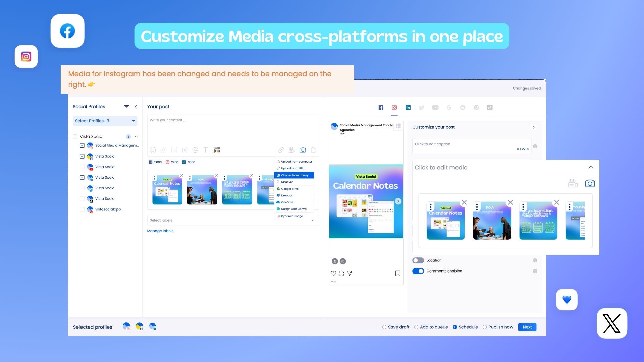Insert a hashtag using the hashtag icon
The height and width of the screenshot is (362, 644).
point(163,150)
